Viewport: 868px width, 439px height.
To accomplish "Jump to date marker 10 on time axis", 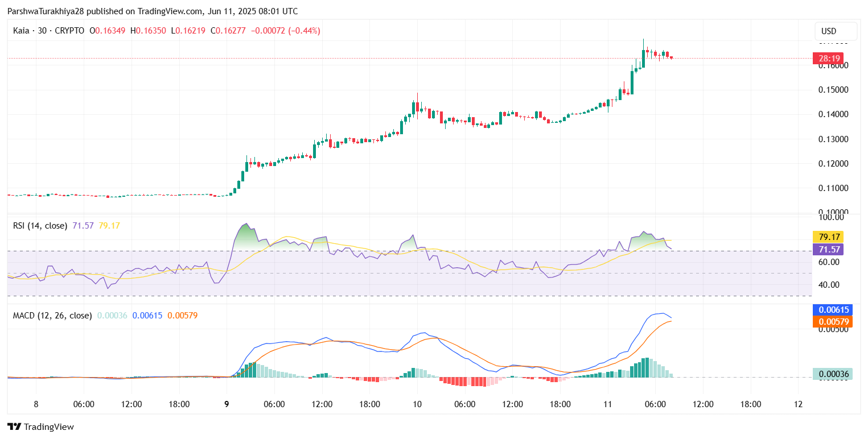I will pos(417,404).
